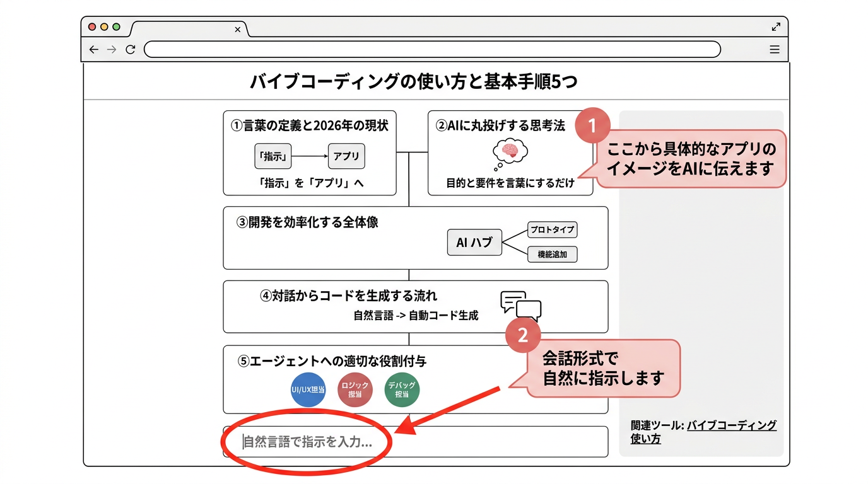Click the 機能追加 node in step ③
The height and width of the screenshot is (484, 868).
(x=552, y=254)
